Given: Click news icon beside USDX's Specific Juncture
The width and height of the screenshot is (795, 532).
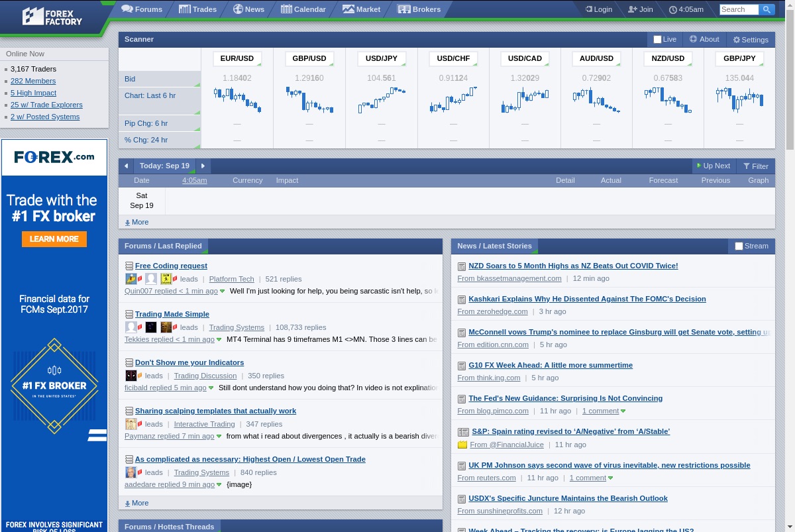Looking at the screenshot, I should pyautogui.click(x=462, y=499).
